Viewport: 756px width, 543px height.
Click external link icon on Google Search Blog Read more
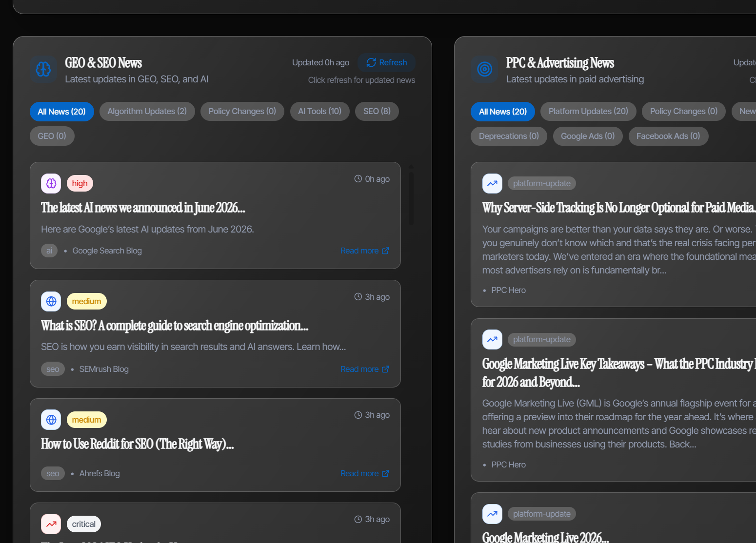(x=385, y=251)
